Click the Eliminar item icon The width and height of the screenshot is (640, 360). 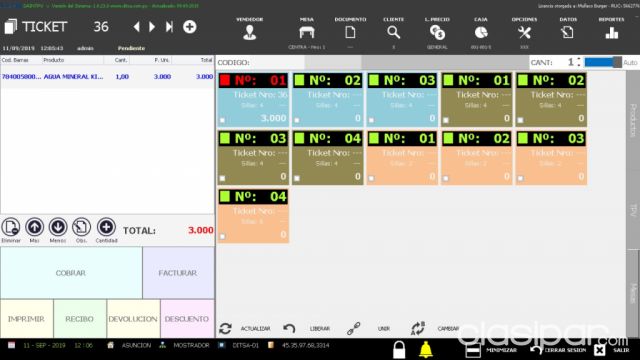pos(11,227)
